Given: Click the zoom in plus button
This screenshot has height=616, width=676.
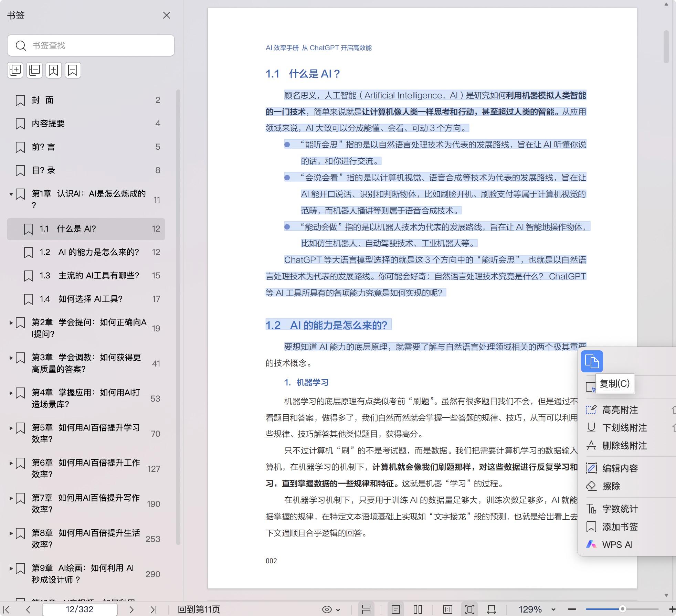Looking at the screenshot, I should pyautogui.click(x=672, y=609).
